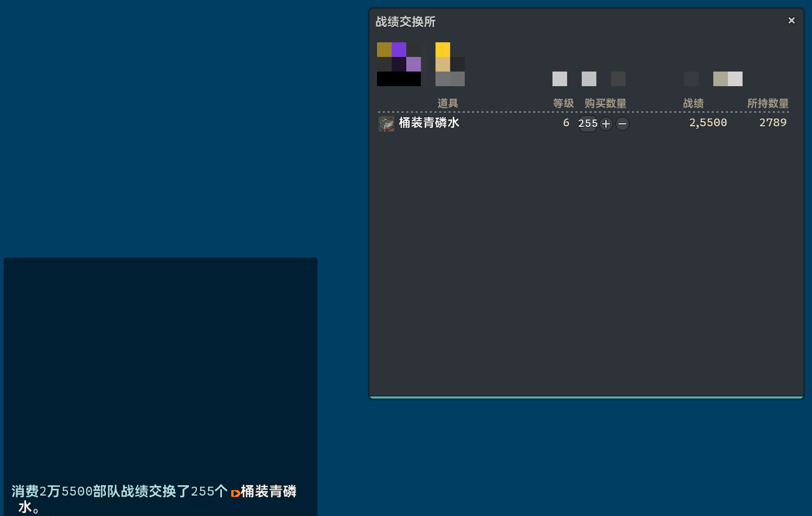Click the 所持数量 column header
Screen dimensions: 812x516
767,103
